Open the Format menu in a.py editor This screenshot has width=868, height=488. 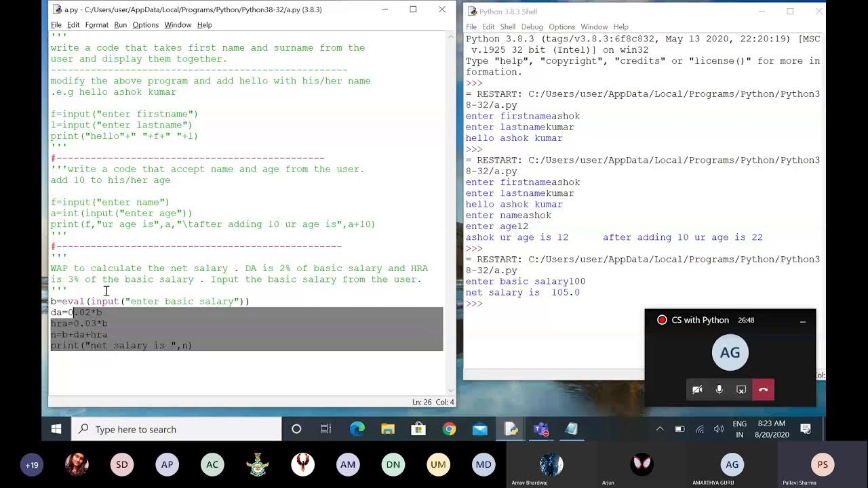pos(97,25)
